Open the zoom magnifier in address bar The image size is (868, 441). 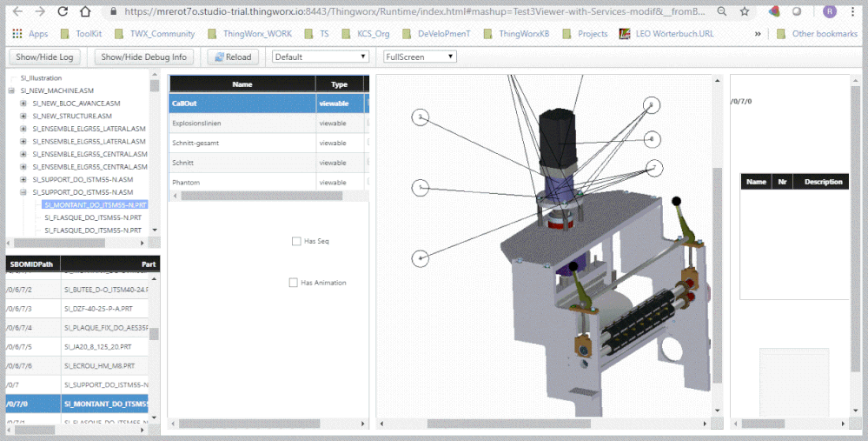pos(722,11)
